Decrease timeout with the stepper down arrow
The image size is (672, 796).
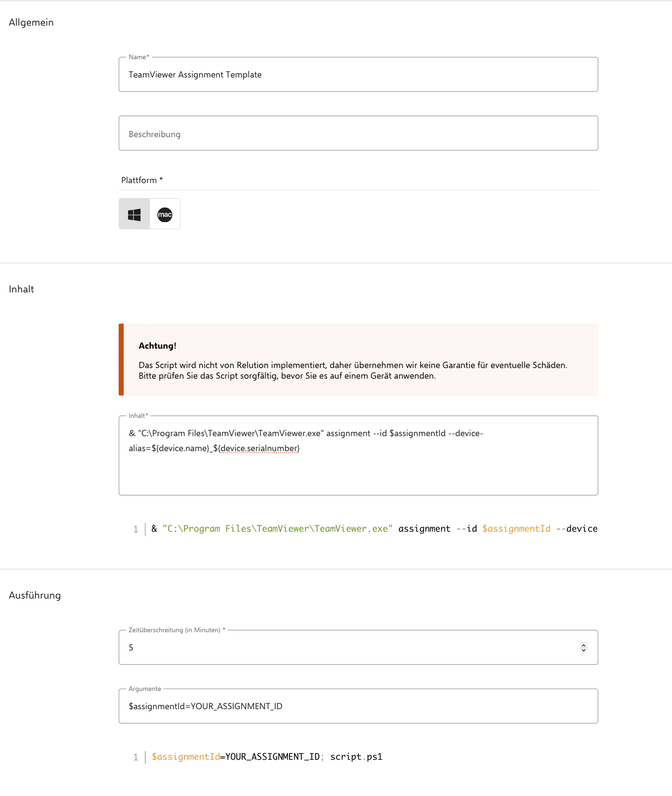click(x=583, y=650)
